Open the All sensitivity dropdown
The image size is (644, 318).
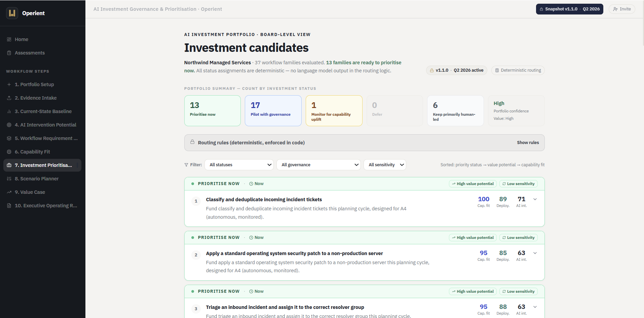[x=385, y=165]
